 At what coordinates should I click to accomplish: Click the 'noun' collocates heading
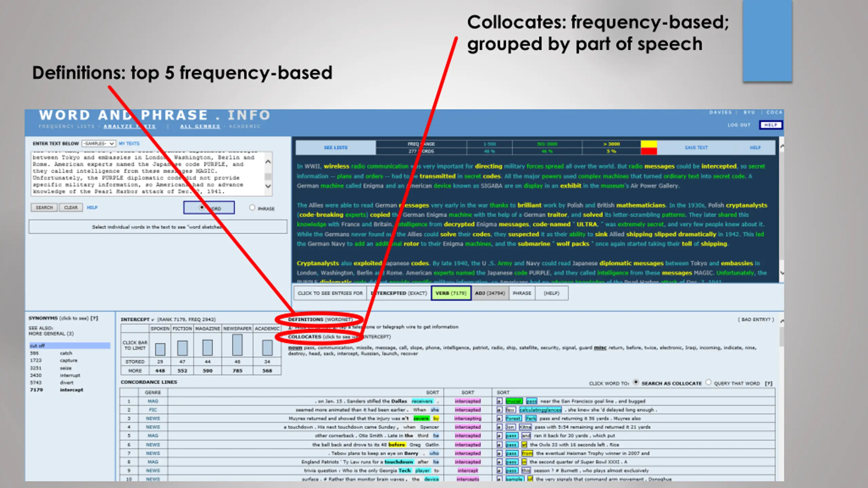pyautogui.click(x=295, y=348)
